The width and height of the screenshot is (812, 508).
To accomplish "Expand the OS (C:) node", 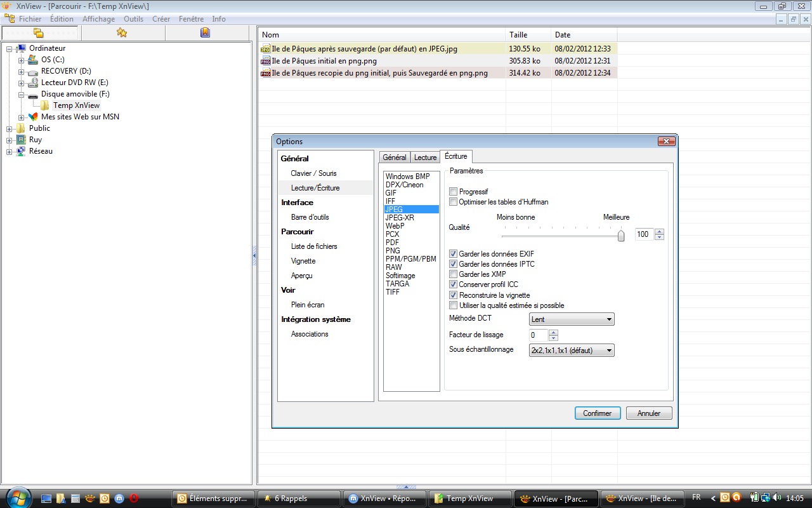I will pyautogui.click(x=21, y=60).
